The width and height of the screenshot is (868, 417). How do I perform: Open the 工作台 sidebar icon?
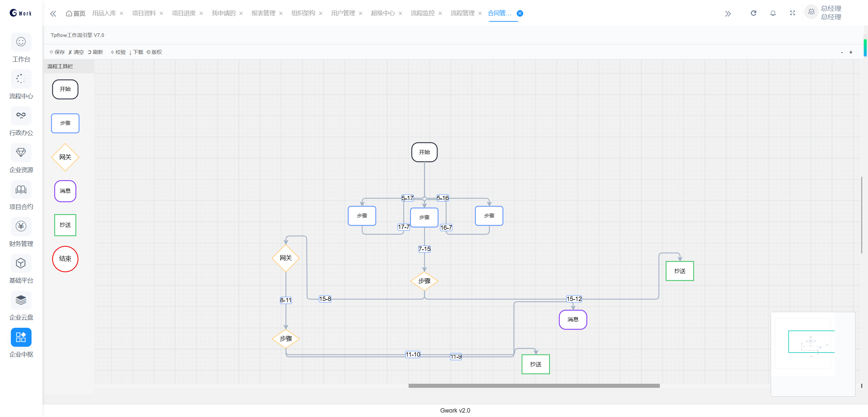pyautogui.click(x=21, y=42)
